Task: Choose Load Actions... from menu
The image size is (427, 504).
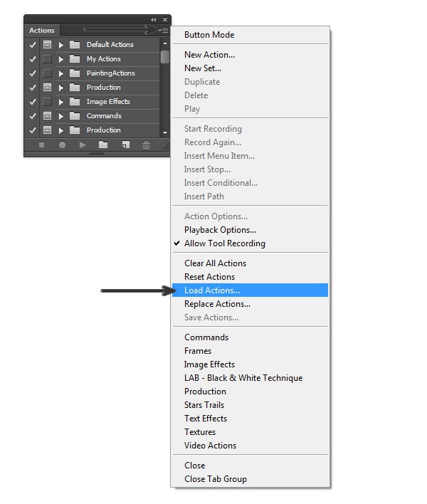Action: pyautogui.click(x=212, y=290)
